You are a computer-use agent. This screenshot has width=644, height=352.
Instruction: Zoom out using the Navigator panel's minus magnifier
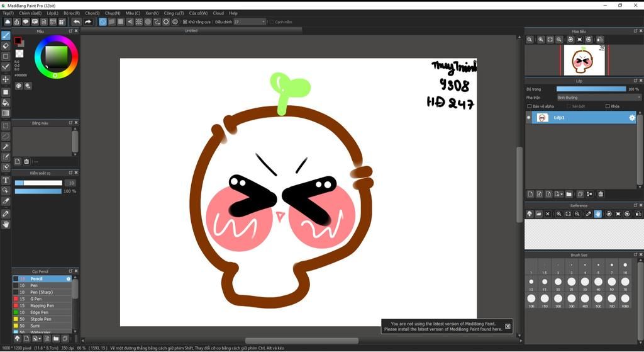coord(559,40)
